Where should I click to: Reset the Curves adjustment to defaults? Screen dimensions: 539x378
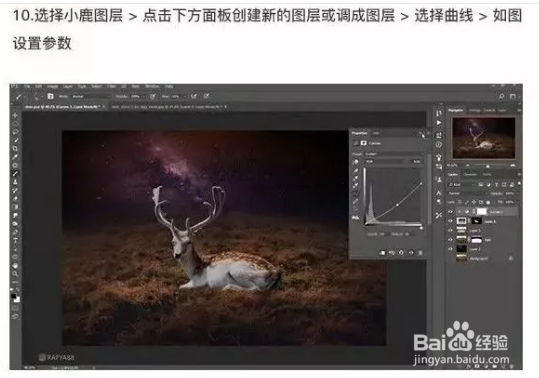coord(401,253)
